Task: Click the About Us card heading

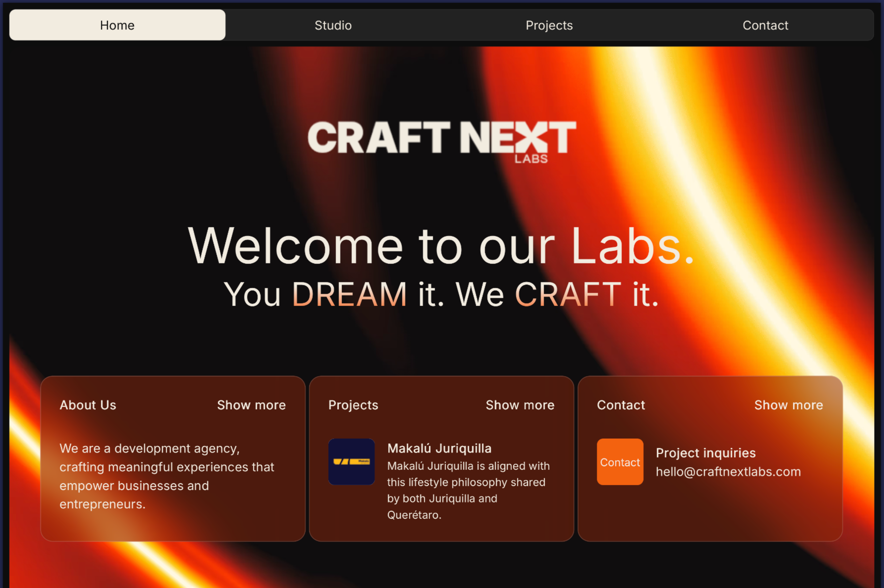Action: pyautogui.click(x=88, y=405)
